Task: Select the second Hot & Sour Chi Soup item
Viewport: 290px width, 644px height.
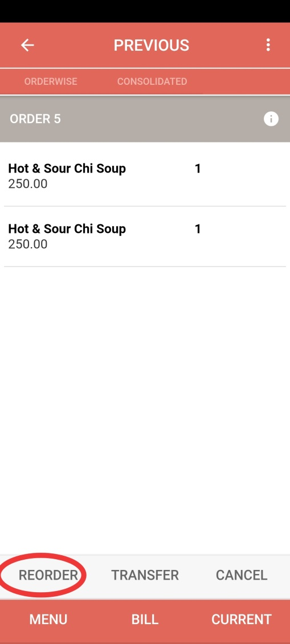Action: [145, 236]
